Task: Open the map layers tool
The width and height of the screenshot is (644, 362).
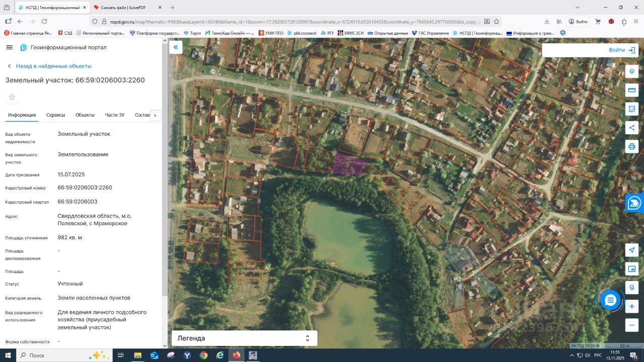Action: tap(632, 71)
